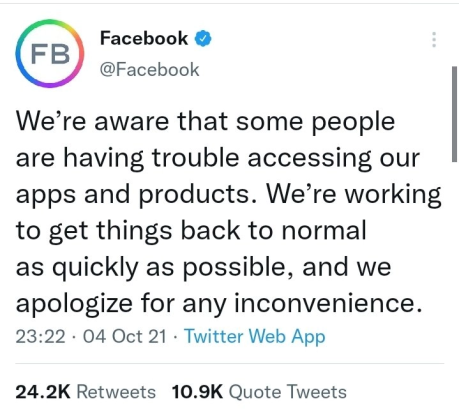Click the "to get things back to normal" line

coord(191,231)
